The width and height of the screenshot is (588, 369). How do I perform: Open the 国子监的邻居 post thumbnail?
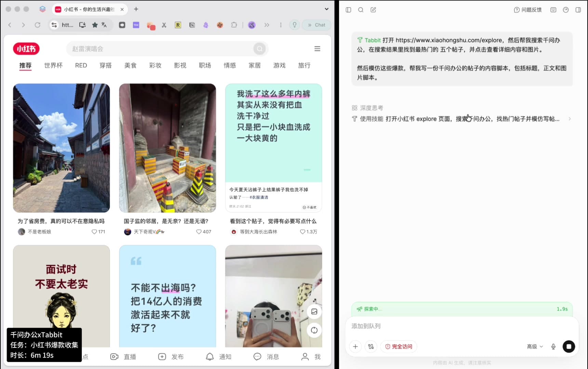(168, 148)
